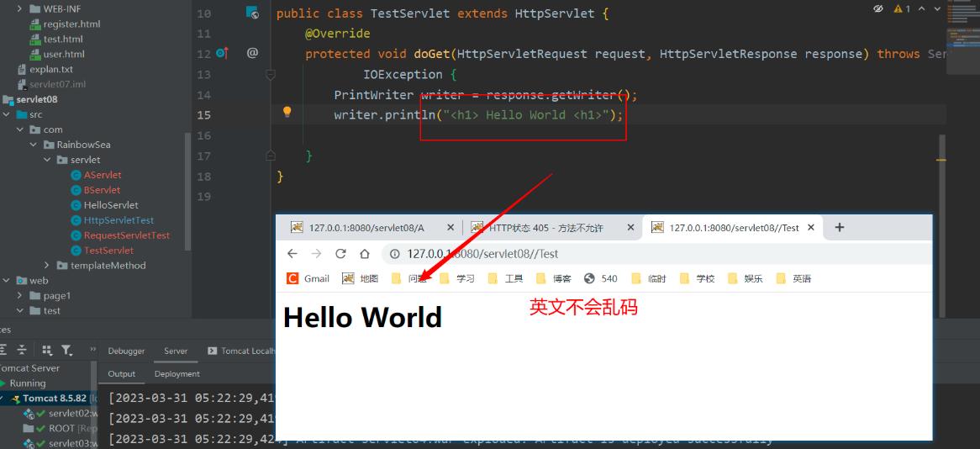This screenshot has height=449, width=980.
Task: Close the servlet08//Test browser tab
Action: pos(810,228)
